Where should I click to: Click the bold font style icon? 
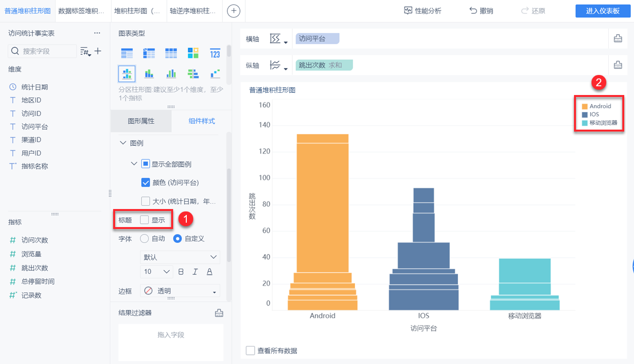181,271
